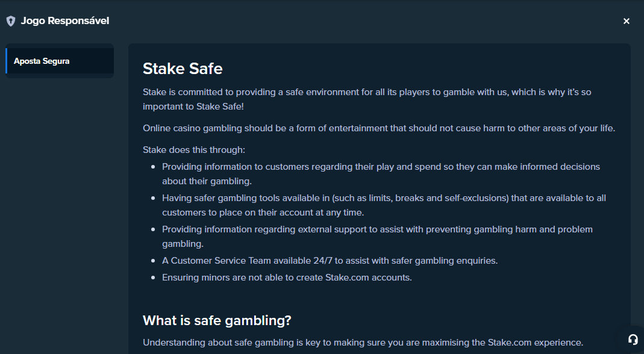The image size is (644, 354).
Task: Click the bullet about external support information
Action: coord(377,236)
